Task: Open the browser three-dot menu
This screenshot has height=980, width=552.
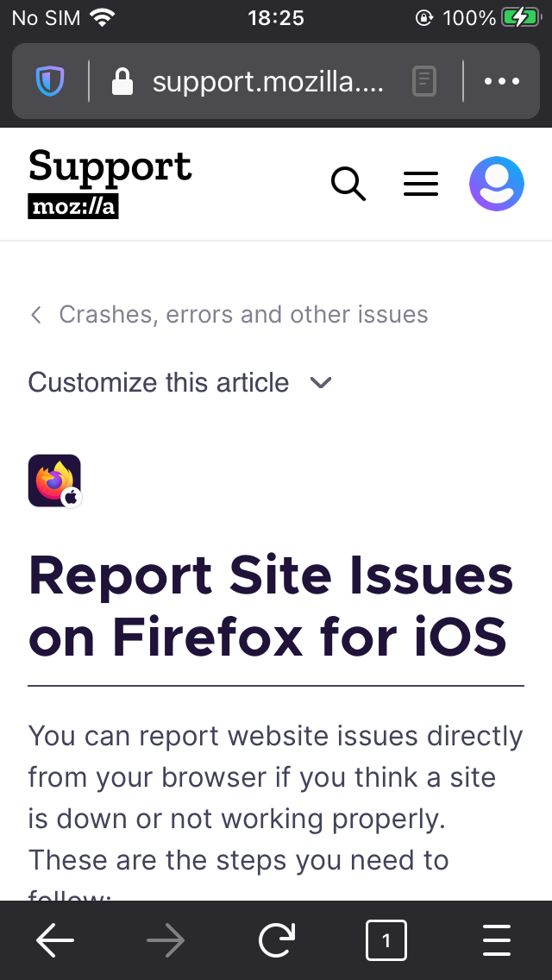Action: pyautogui.click(x=501, y=81)
